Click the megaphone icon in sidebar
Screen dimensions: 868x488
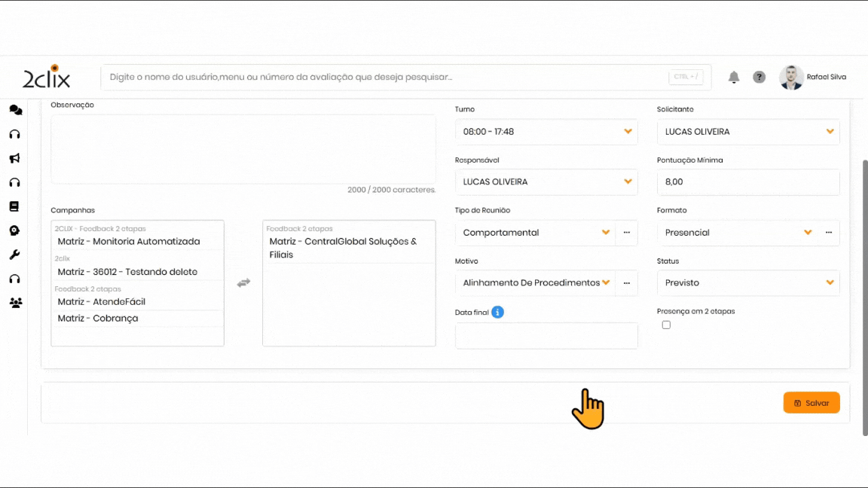[14, 158]
